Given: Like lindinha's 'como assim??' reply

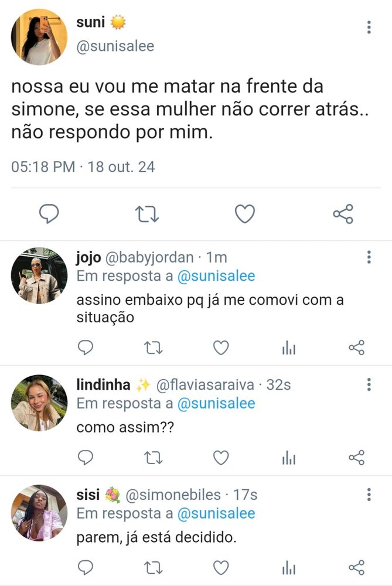Looking at the screenshot, I should (221, 457).
